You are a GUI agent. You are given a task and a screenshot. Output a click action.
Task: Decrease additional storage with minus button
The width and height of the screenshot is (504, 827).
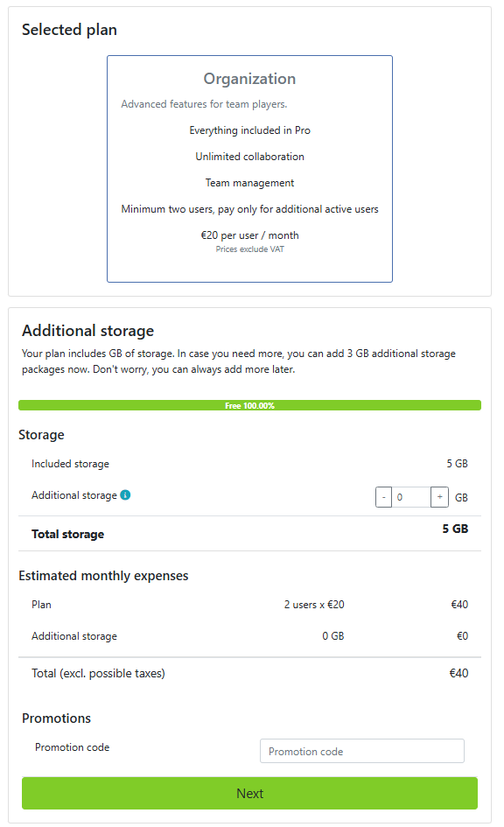(383, 497)
